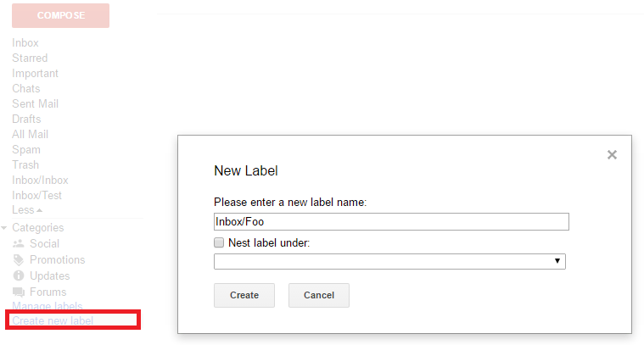Image resolution: width=644 pixels, height=345 pixels.
Task: Go to Starred messages
Action: [30, 58]
